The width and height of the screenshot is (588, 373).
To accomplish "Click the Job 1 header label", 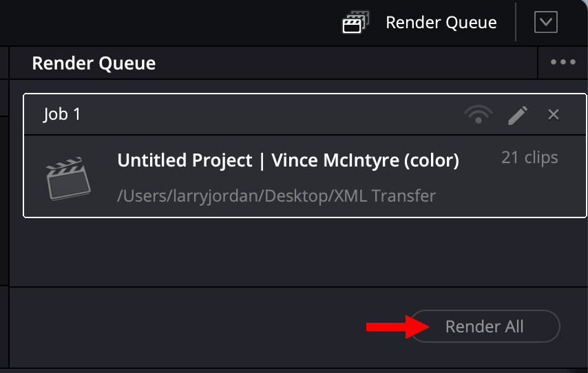I will [x=62, y=114].
